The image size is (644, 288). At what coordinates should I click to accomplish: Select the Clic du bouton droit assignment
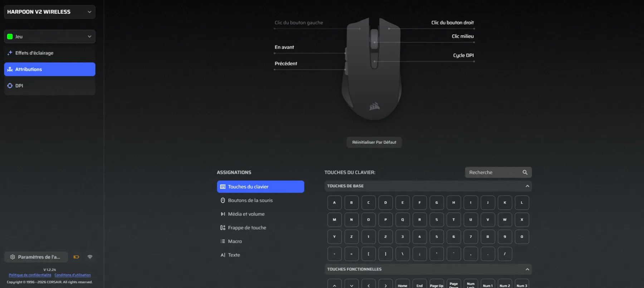coord(452,23)
